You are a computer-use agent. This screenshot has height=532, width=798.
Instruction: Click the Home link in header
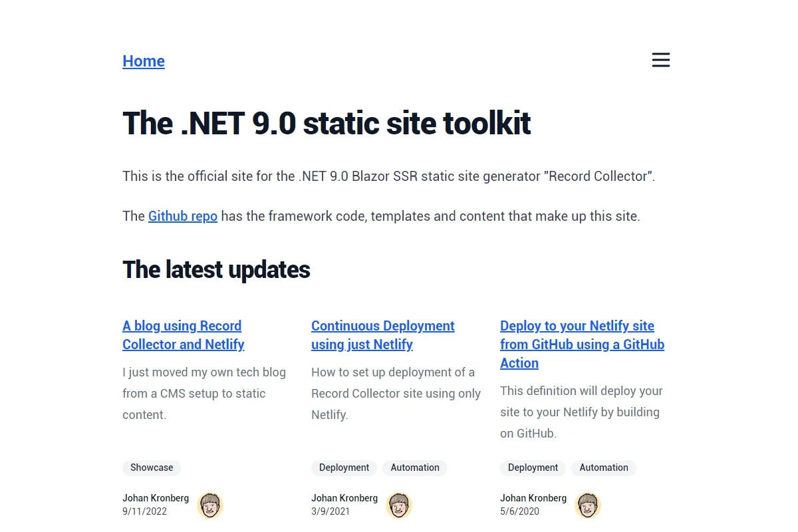144,61
